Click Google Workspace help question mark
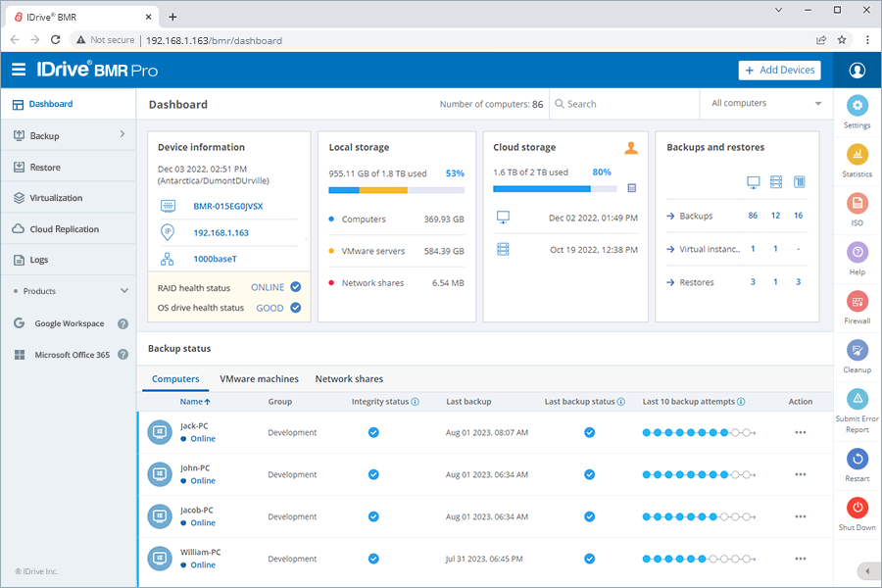The width and height of the screenshot is (882, 588). click(122, 323)
